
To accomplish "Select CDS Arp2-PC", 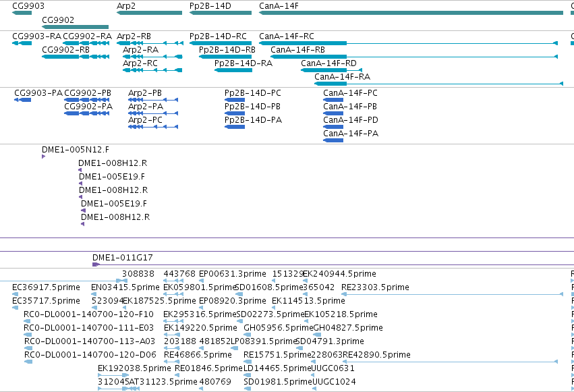I will (153, 127).
